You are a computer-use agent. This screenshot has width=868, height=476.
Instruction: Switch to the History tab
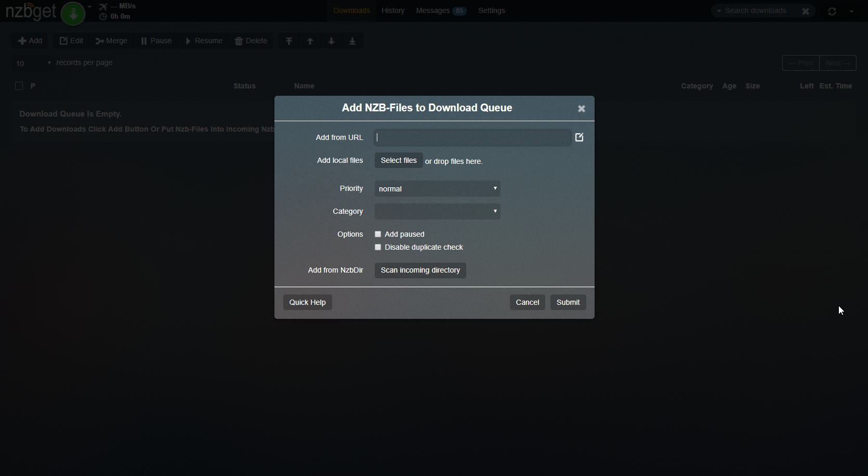[392, 10]
